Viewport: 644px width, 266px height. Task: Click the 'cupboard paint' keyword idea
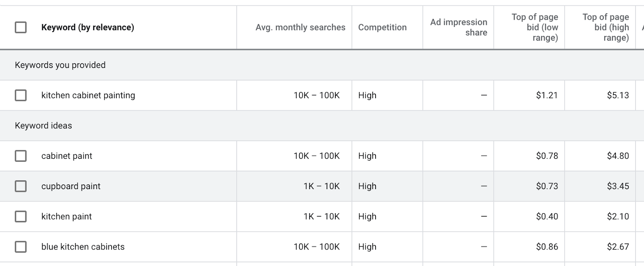71,186
